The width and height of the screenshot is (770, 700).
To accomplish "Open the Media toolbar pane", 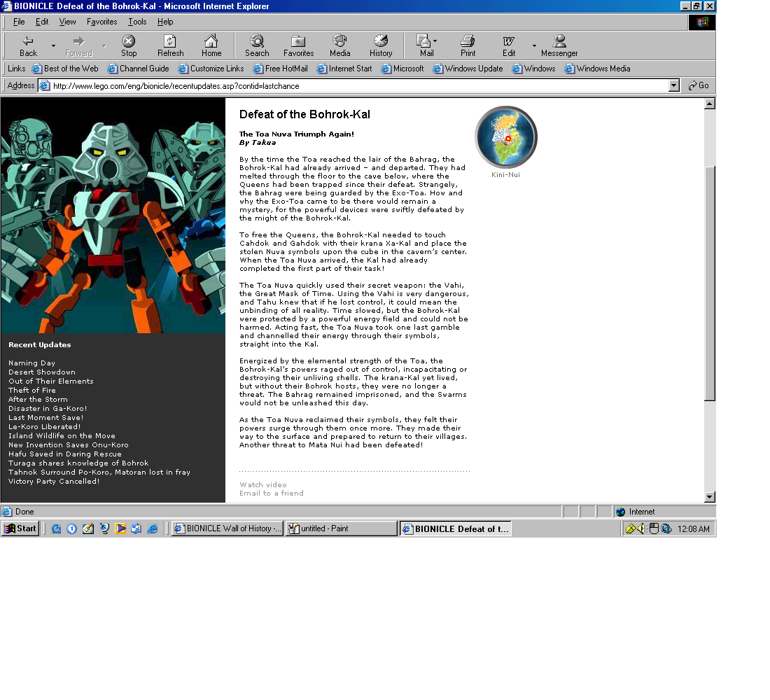I will tap(339, 46).
